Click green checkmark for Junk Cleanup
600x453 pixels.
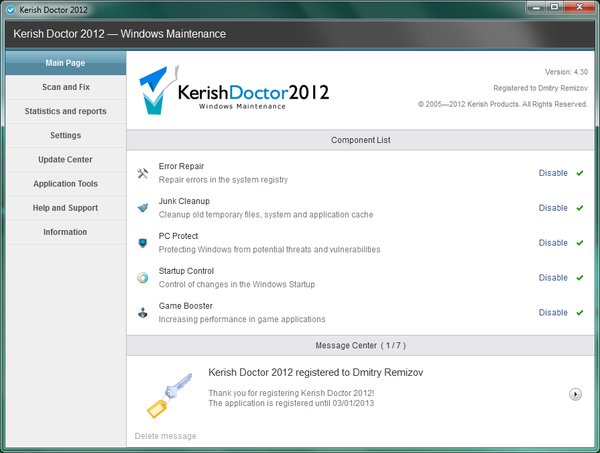pyautogui.click(x=580, y=208)
